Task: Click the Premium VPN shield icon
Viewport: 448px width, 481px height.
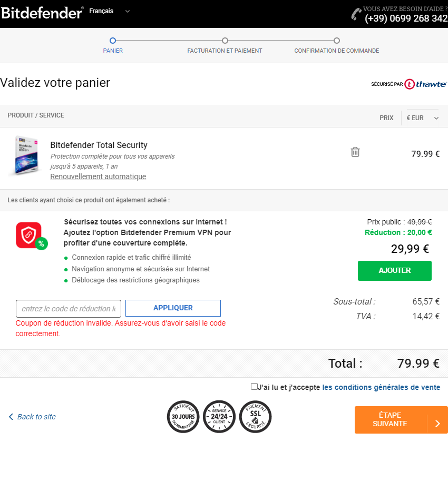Action: (30, 235)
